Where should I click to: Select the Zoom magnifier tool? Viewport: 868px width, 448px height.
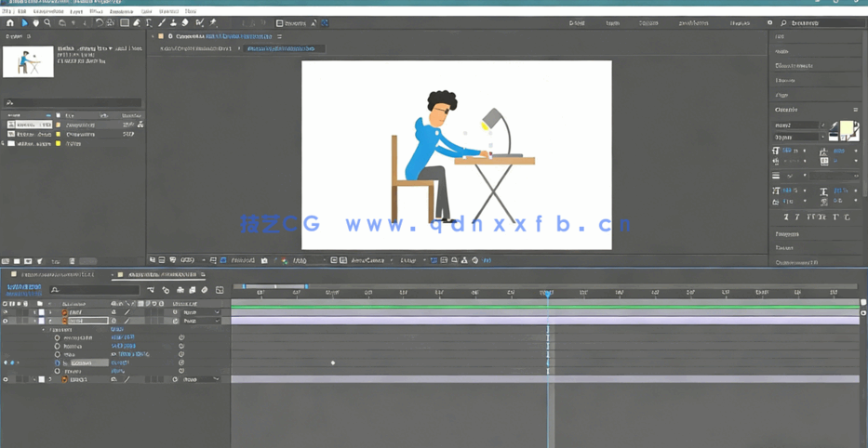(47, 23)
